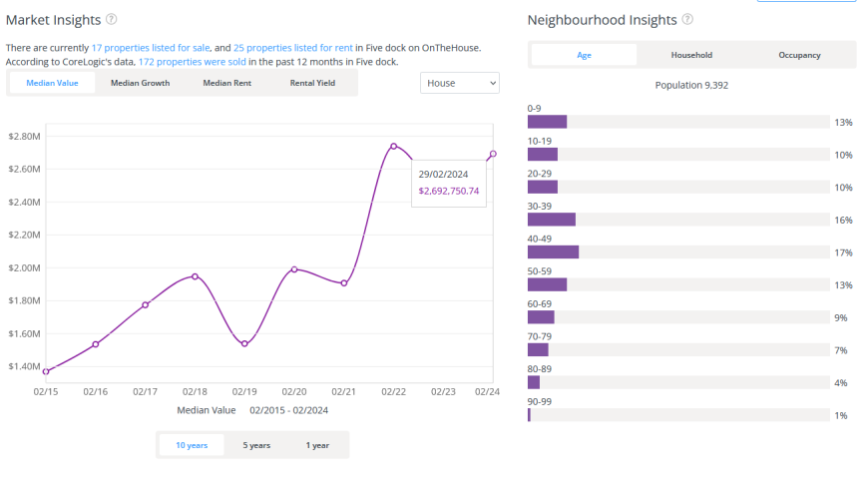
Task: Switch to Median Growth tab
Action: (140, 83)
